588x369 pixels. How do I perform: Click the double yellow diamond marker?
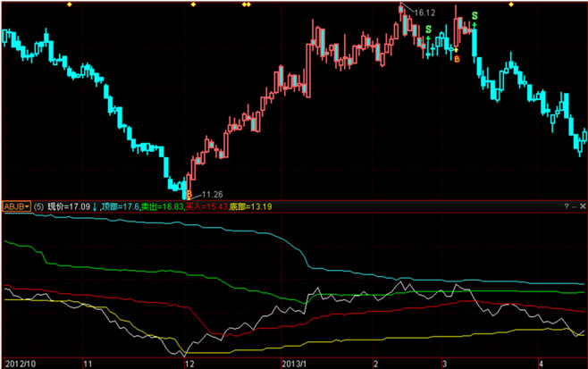pos(247,4)
